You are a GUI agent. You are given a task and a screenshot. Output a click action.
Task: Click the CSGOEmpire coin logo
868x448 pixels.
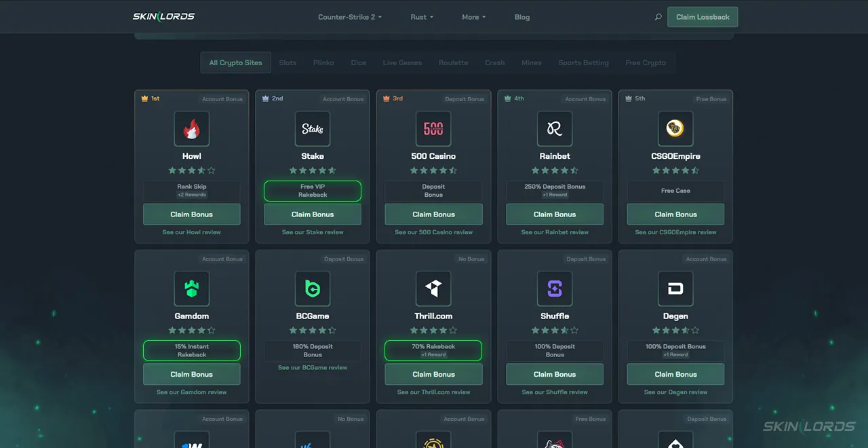coord(675,129)
